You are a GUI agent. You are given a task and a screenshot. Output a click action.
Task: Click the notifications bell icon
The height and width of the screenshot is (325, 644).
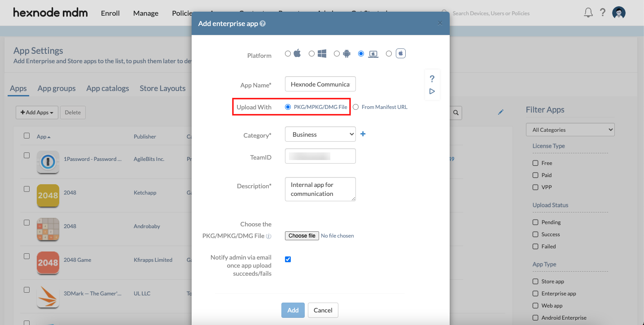point(588,13)
